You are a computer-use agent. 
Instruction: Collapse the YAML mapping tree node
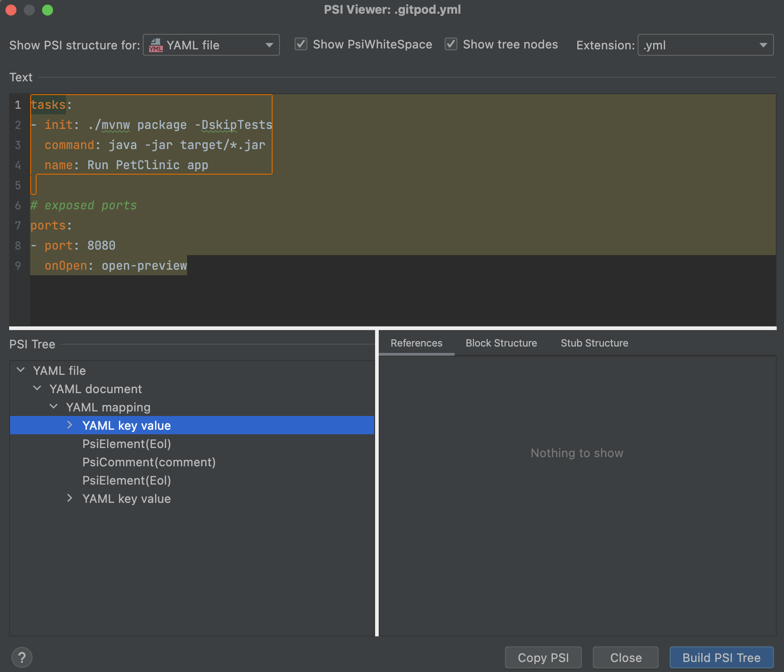point(54,406)
